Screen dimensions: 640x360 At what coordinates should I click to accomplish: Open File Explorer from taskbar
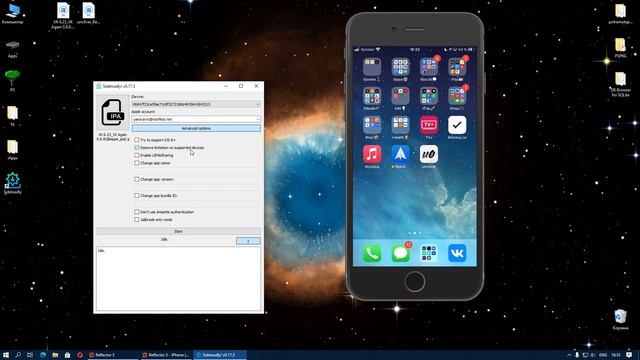[x=55, y=355]
